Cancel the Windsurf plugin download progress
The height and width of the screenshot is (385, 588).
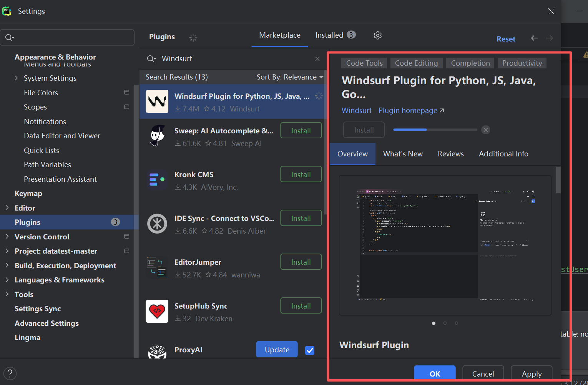tap(486, 130)
